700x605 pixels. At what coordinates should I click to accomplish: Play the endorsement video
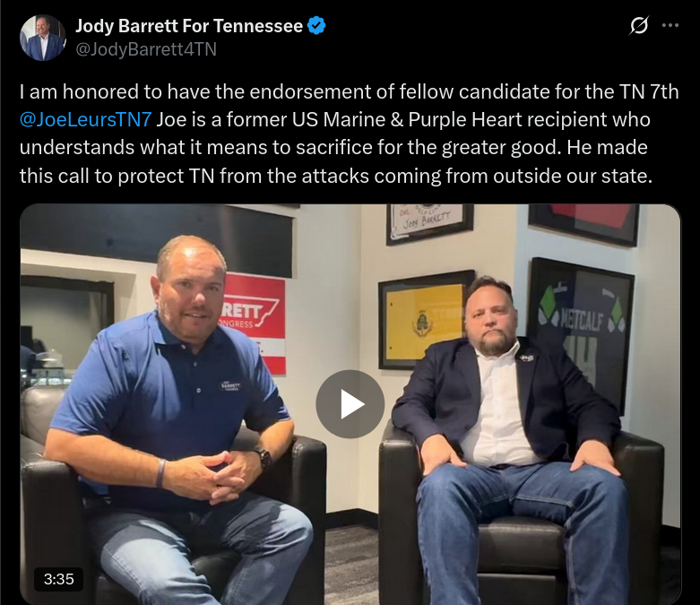[x=350, y=404]
